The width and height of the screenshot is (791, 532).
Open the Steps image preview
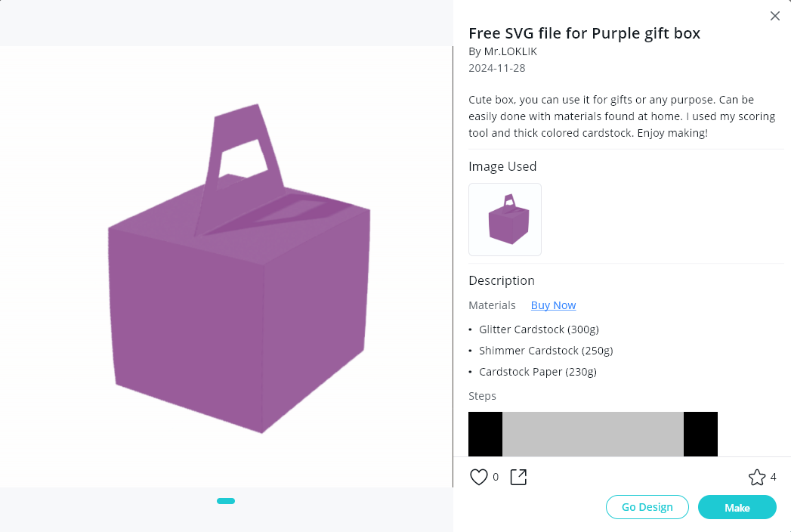pos(592,434)
